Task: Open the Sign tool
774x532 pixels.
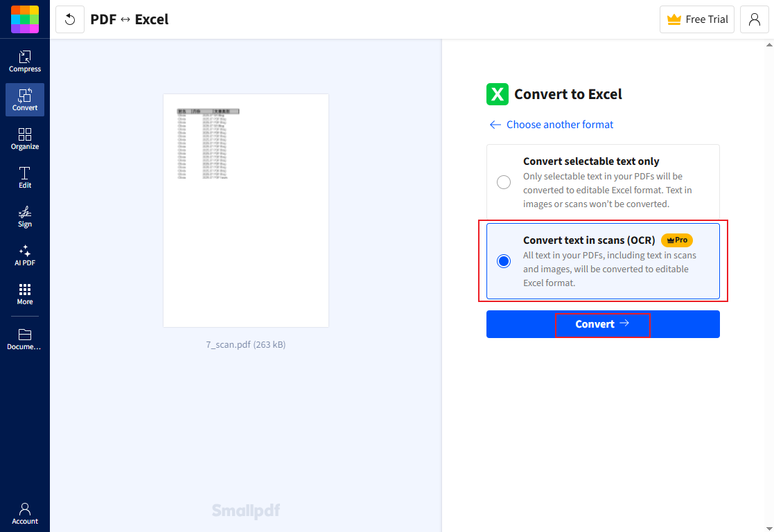Action: coord(25,217)
